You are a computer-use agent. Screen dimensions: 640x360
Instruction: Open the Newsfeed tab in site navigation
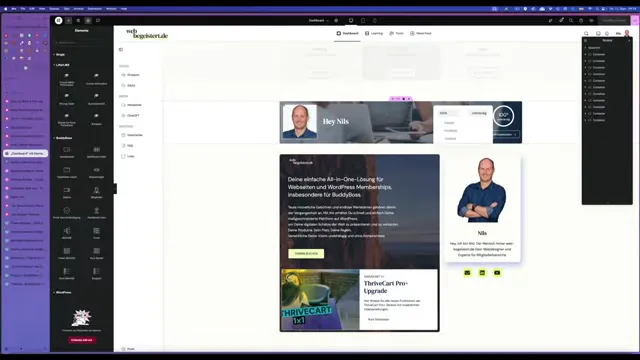(421, 33)
